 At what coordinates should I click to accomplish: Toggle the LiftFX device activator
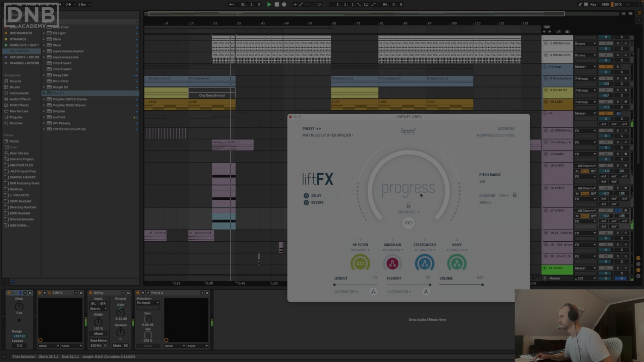point(40,293)
